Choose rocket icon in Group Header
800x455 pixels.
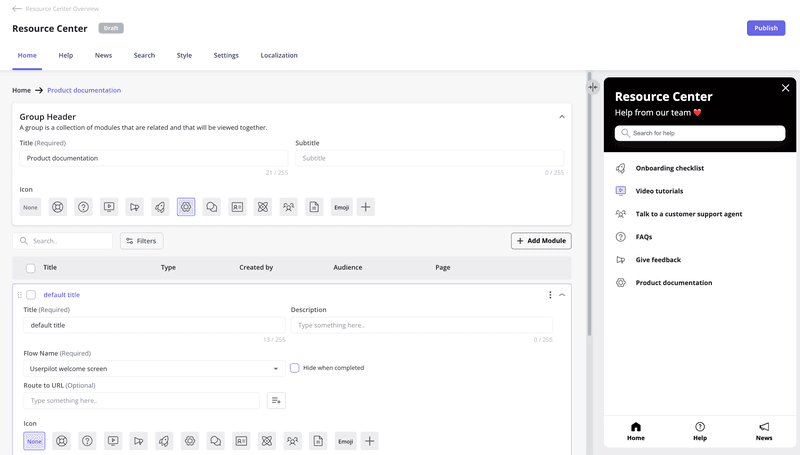click(160, 207)
